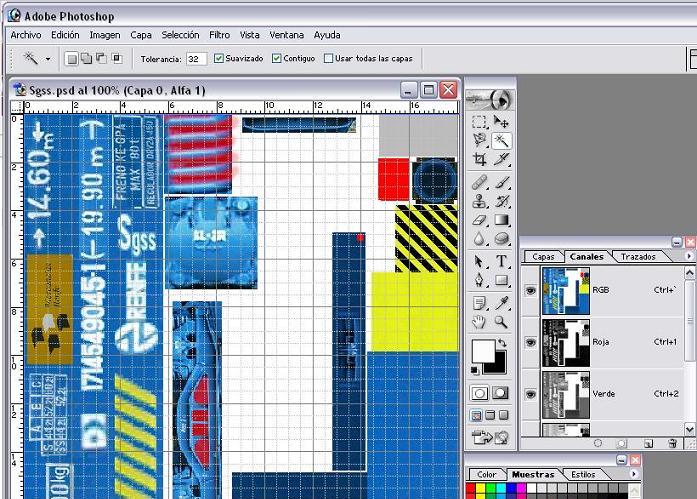Uncheck the Suavizado checkbox

click(219, 59)
